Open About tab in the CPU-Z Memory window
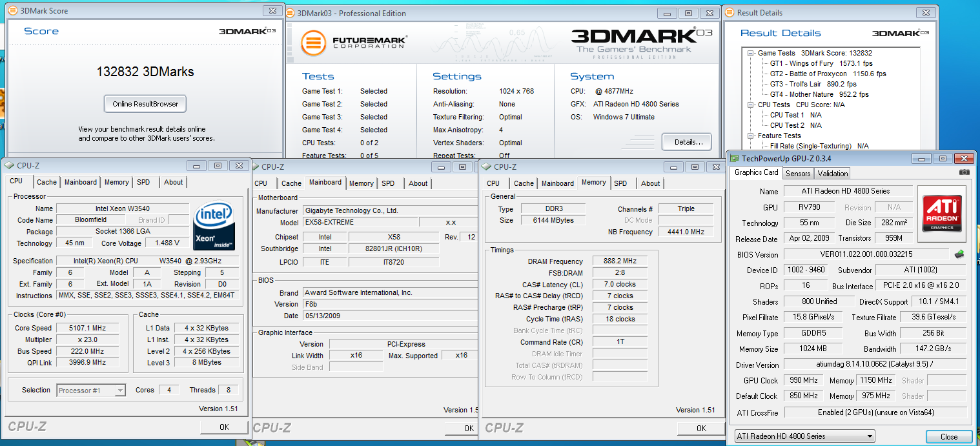The height and width of the screenshot is (446, 980). click(x=651, y=183)
